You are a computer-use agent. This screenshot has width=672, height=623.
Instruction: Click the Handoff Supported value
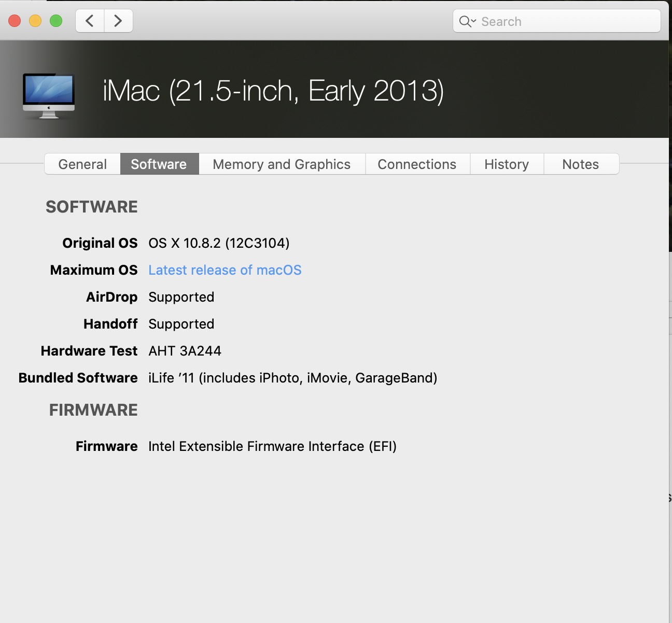pos(181,324)
